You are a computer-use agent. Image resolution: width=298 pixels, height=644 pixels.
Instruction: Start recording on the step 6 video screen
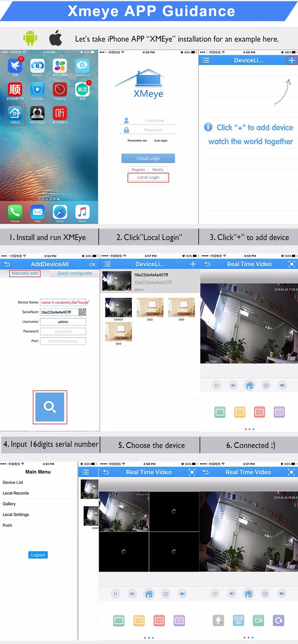click(x=282, y=385)
